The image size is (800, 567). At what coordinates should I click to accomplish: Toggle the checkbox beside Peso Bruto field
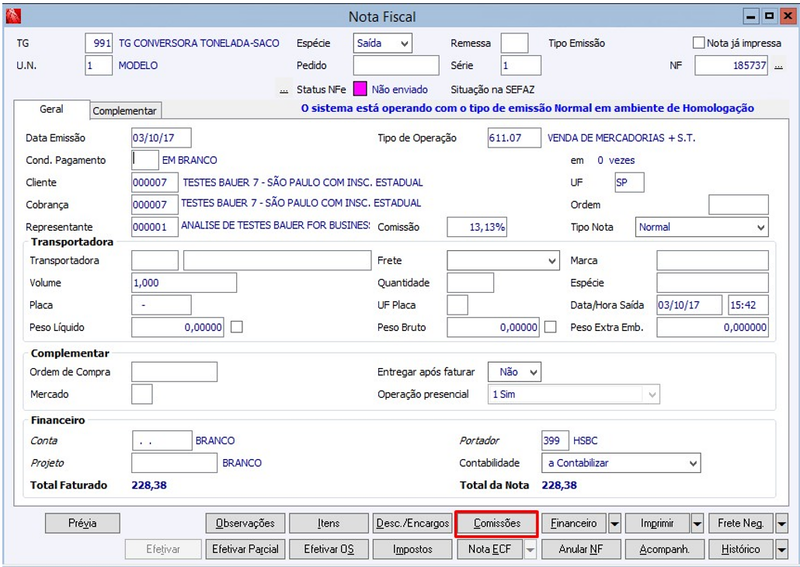(x=550, y=327)
